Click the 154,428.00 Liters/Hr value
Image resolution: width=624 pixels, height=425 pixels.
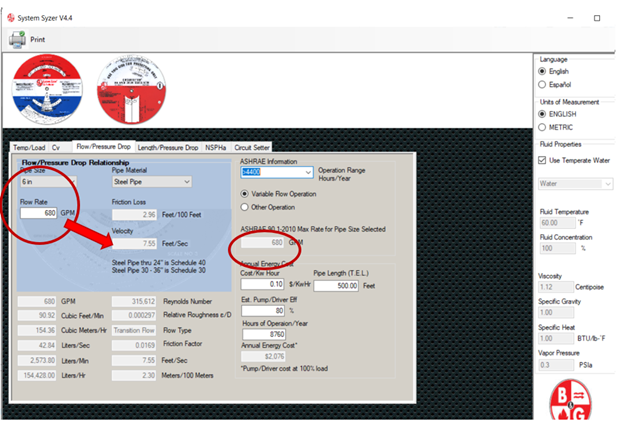37,375
